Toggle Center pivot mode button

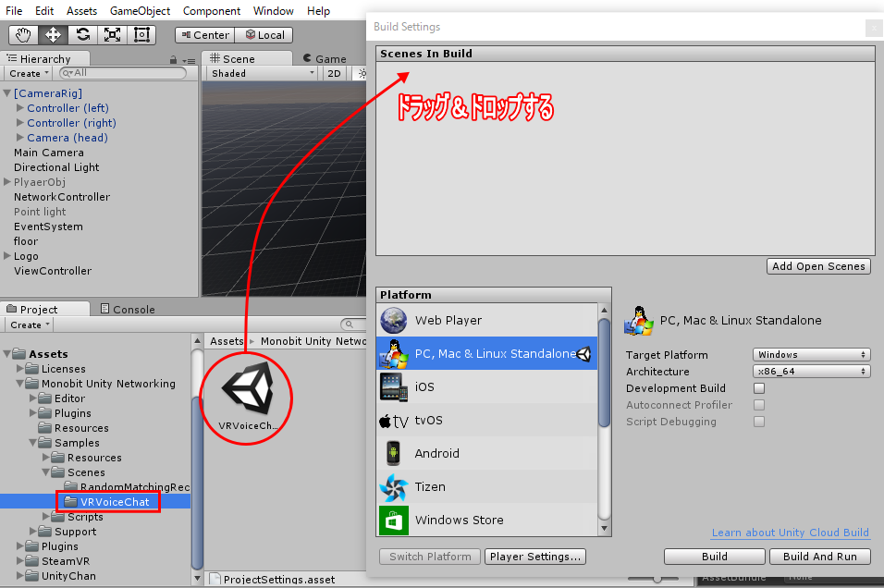[x=204, y=35]
